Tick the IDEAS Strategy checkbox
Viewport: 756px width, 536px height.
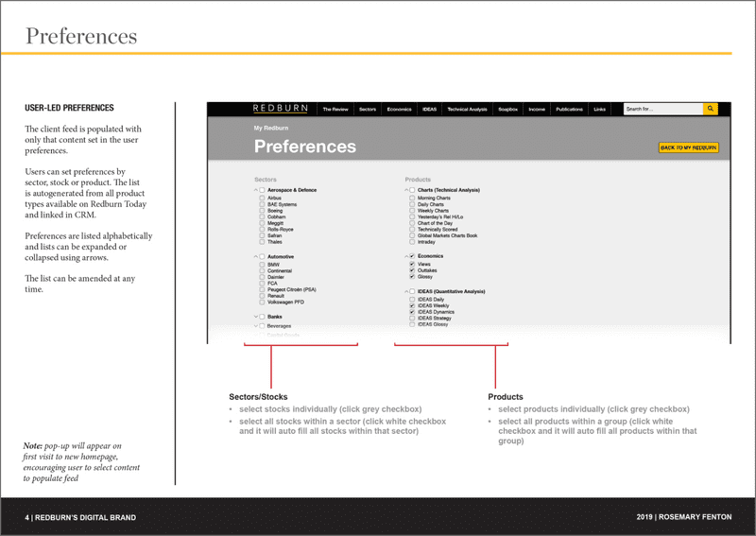tap(412, 318)
